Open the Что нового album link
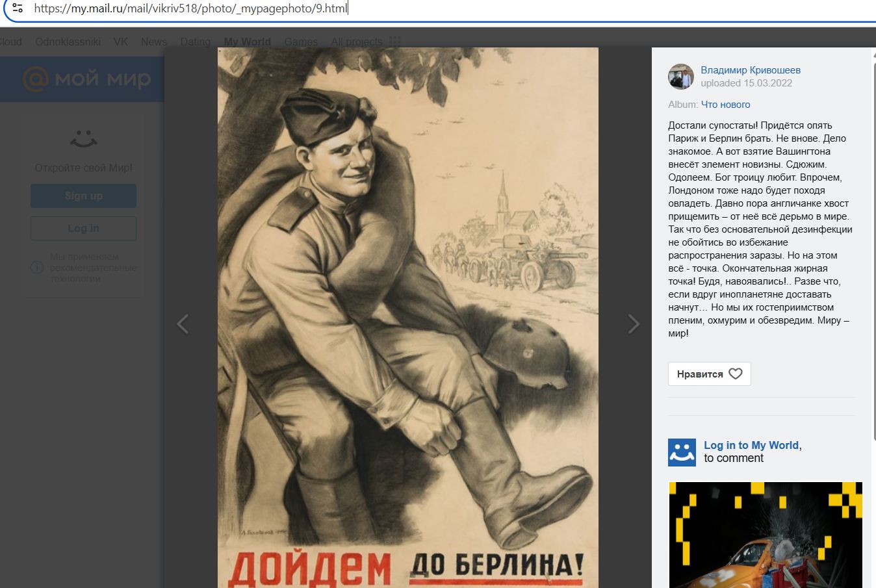The height and width of the screenshot is (588, 876). click(x=725, y=104)
